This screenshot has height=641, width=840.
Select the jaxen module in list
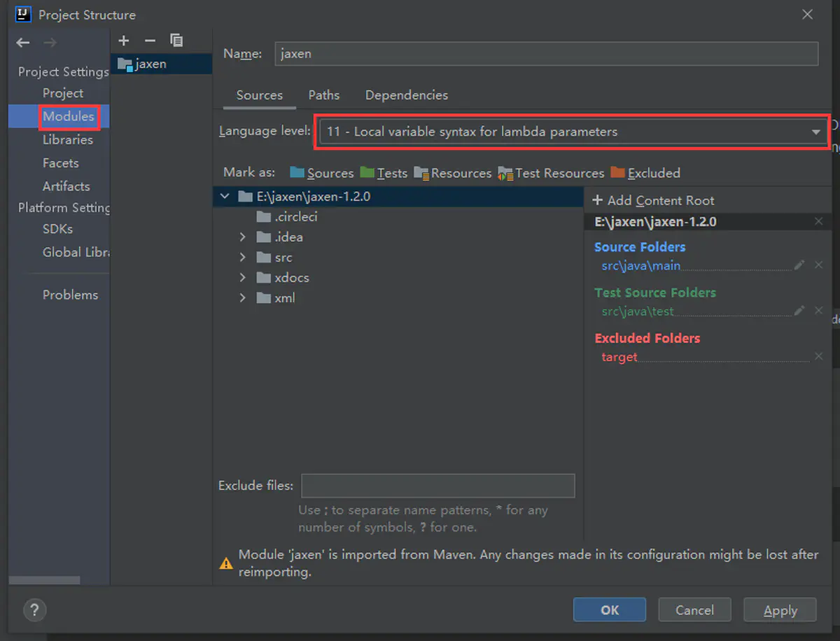(x=161, y=64)
